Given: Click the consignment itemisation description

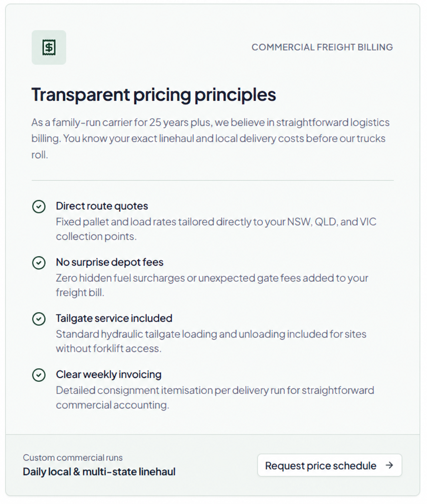Looking at the screenshot, I should (215, 398).
